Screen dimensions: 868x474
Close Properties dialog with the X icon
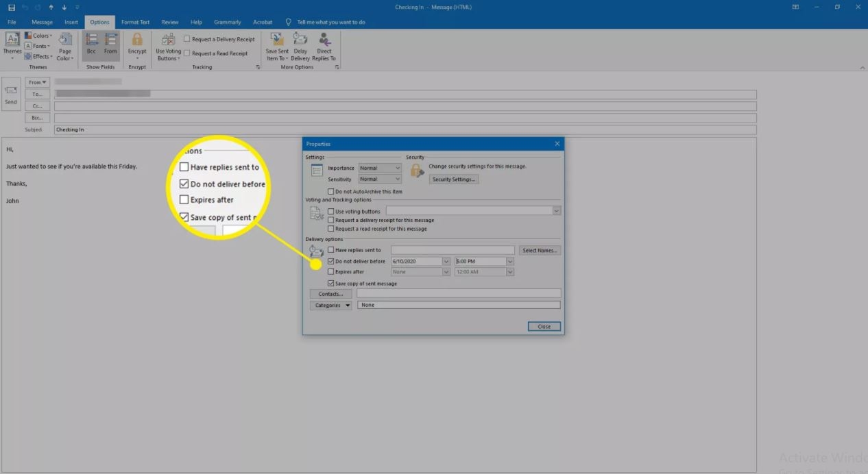tap(557, 144)
